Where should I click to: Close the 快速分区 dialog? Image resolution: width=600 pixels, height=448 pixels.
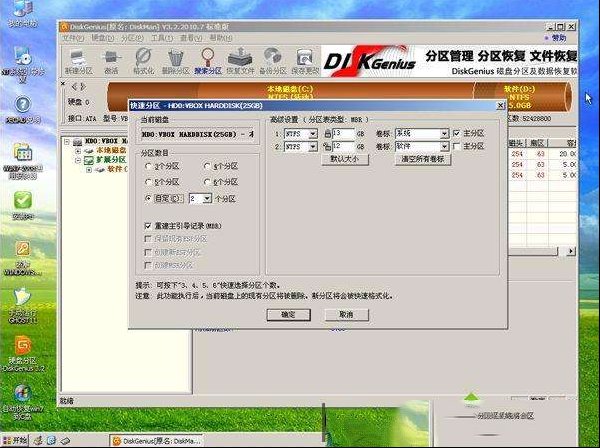pyautogui.click(x=501, y=105)
